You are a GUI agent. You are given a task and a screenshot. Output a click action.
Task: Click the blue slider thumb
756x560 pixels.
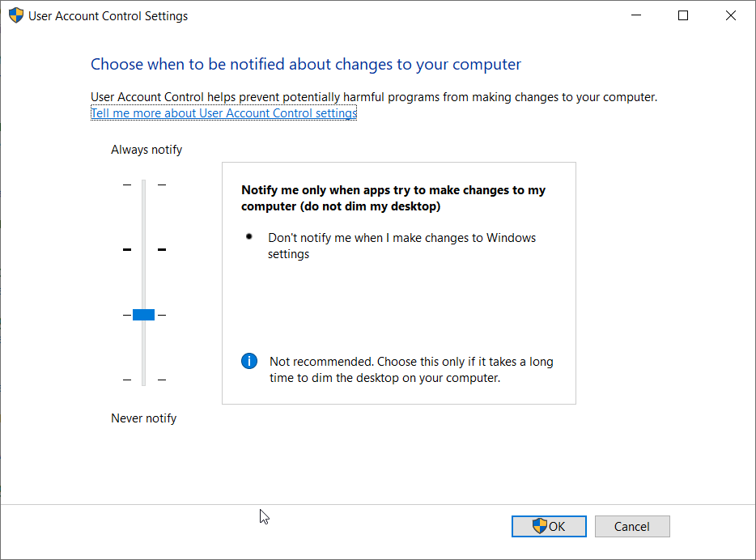pyautogui.click(x=144, y=315)
